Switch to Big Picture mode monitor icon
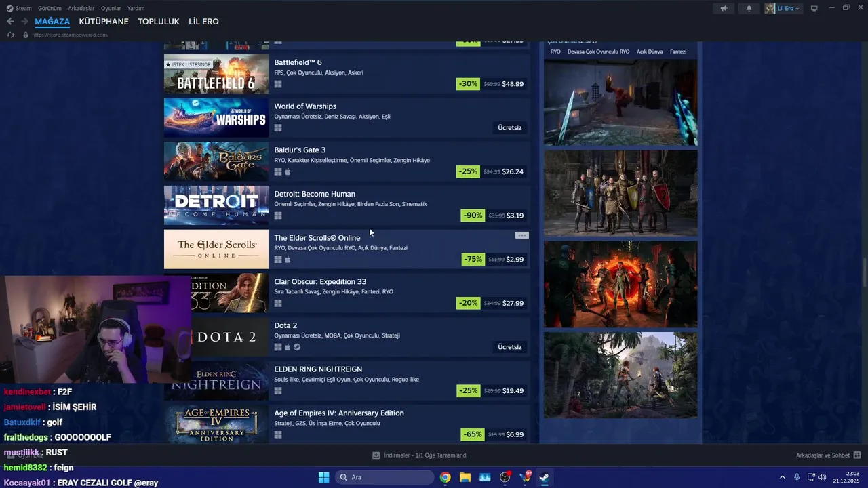Screen dimensions: 868x488 click(x=814, y=8)
